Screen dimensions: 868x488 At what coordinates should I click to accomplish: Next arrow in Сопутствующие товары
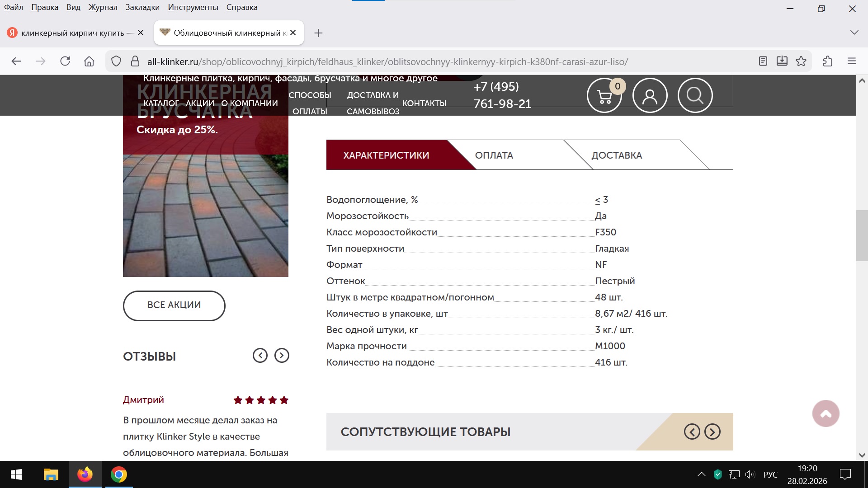712,432
